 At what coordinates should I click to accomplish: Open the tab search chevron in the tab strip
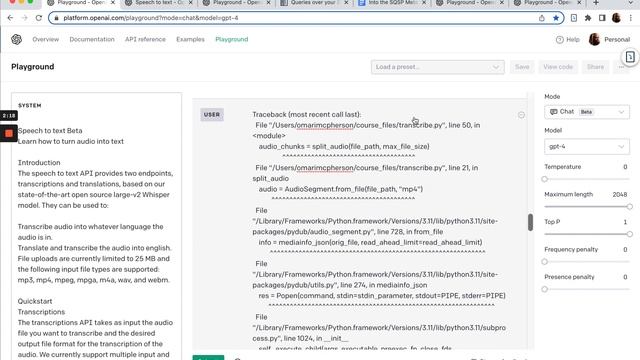(631, 3)
